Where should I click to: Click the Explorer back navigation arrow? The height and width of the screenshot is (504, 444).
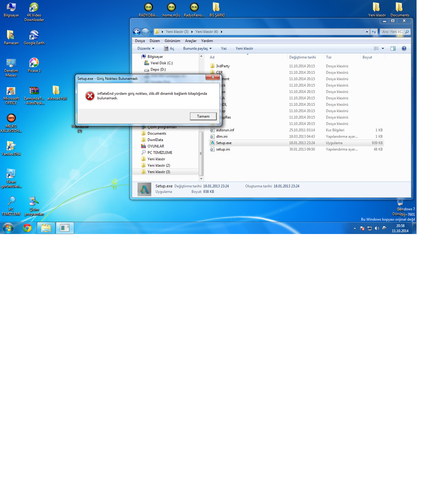pyautogui.click(x=137, y=32)
